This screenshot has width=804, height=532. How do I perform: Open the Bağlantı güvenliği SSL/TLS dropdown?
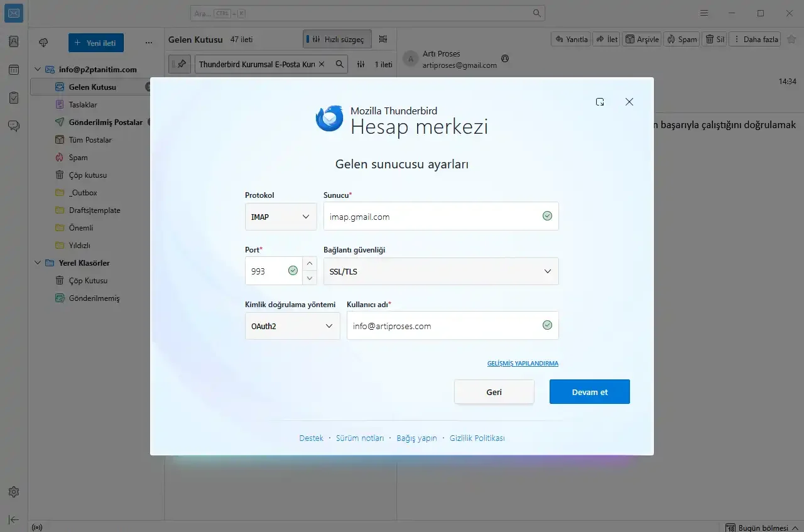pyautogui.click(x=441, y=271)
